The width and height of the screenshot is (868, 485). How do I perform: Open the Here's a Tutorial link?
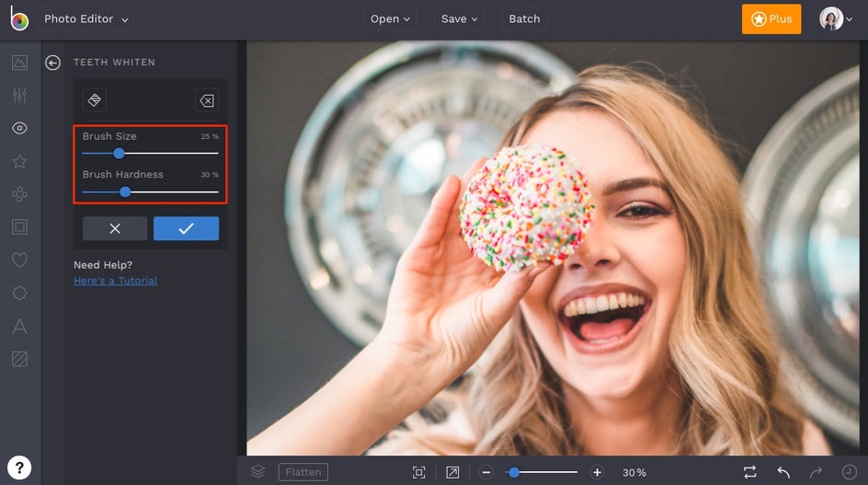(x=115, y=281)
